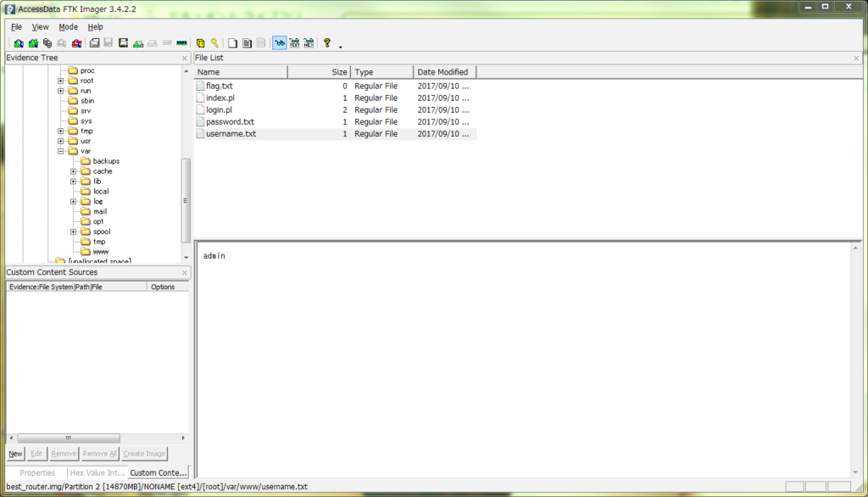Screen dimensions: 868x497
Task: Close the Custom Content Sources panel
Action: tap(184, 272)
